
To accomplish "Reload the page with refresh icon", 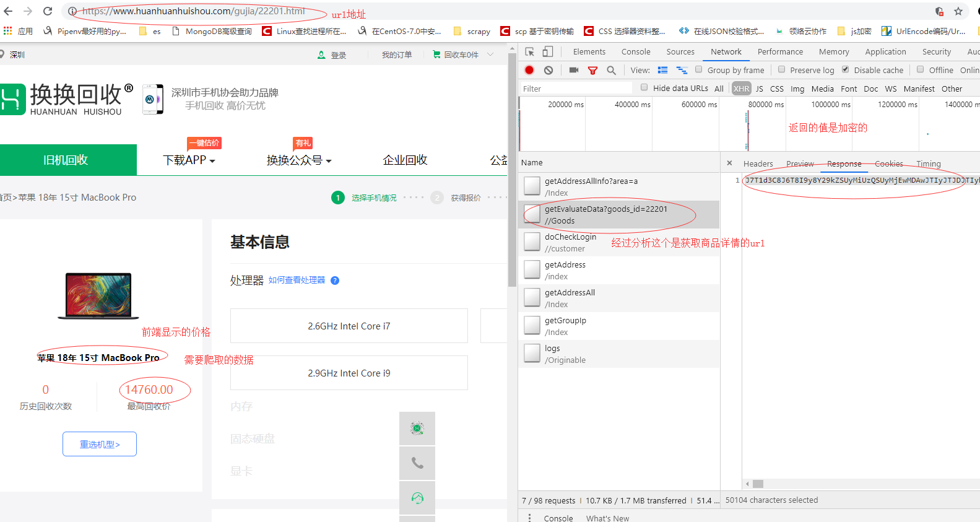I will click(48, 11).
